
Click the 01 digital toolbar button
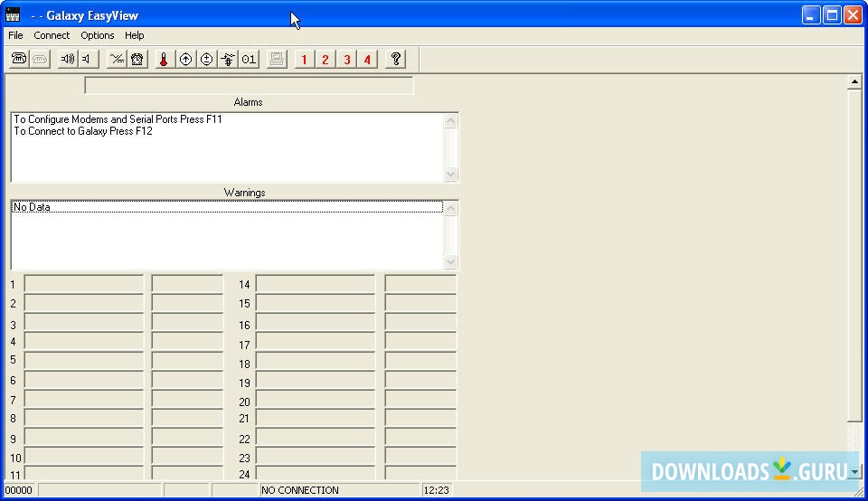tap(249, 59)
